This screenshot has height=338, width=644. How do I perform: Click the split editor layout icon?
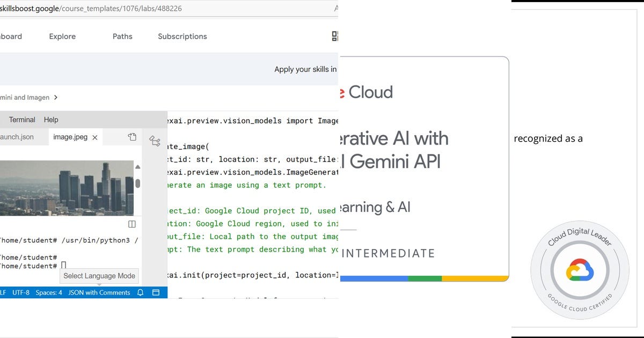click(x=132, y=224)
